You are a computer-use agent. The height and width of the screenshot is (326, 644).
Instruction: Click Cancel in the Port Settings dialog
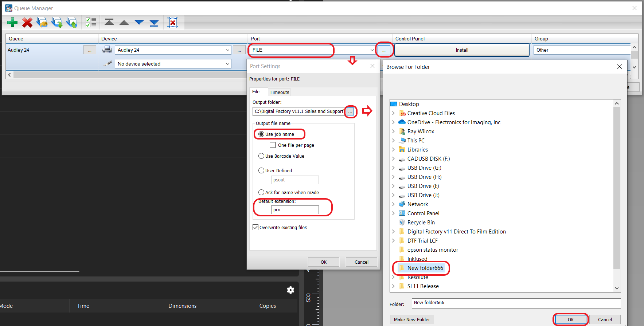click(x=362, y=262)
